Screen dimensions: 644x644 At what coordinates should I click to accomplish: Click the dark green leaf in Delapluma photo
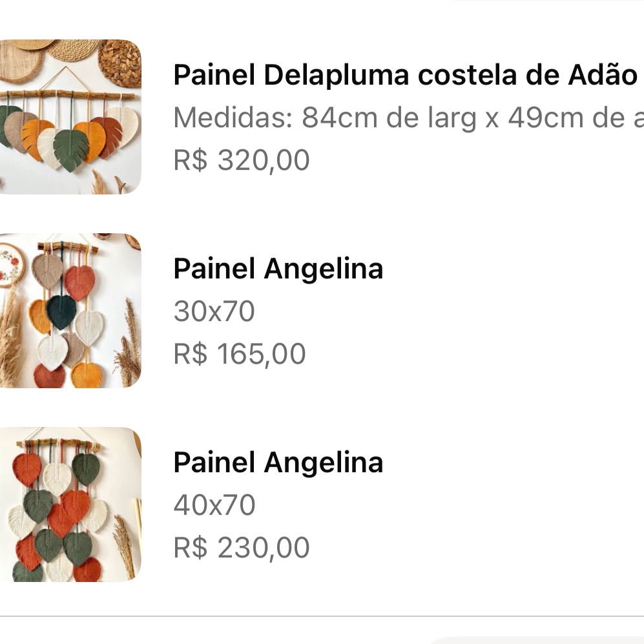pos(71,149)
